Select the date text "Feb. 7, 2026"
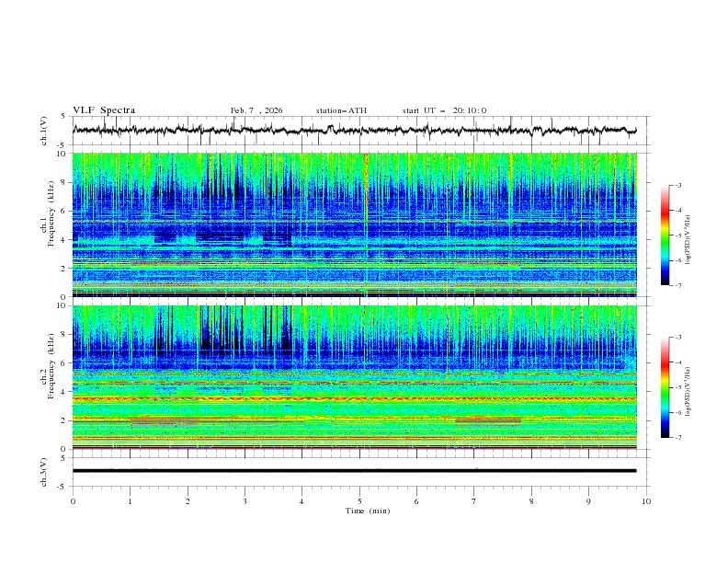Viewport: 728px width, 563px height. pyautogui.click(x=256, y=110)
